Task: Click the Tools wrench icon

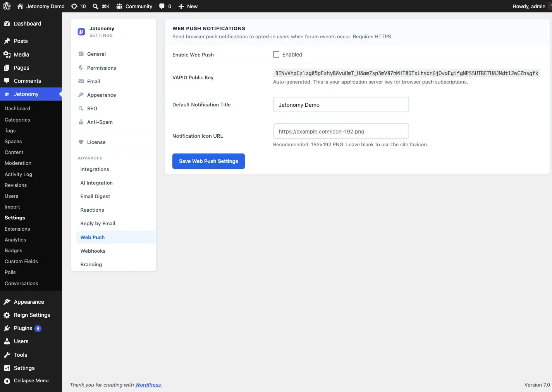Action: click(7, 355)
